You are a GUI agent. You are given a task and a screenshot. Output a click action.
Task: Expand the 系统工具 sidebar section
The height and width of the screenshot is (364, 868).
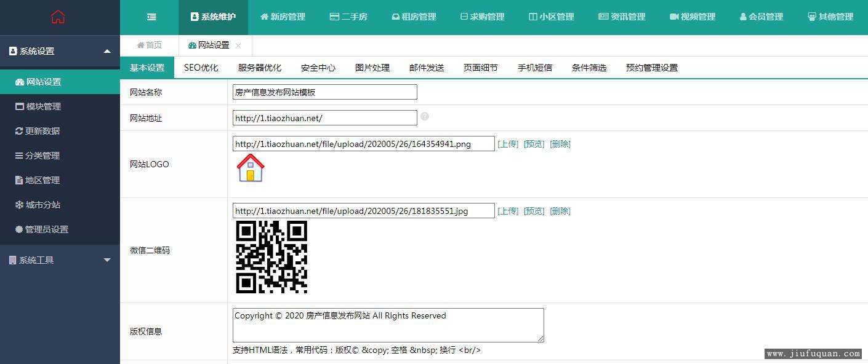pyautogui.click(x=60, y=260)
